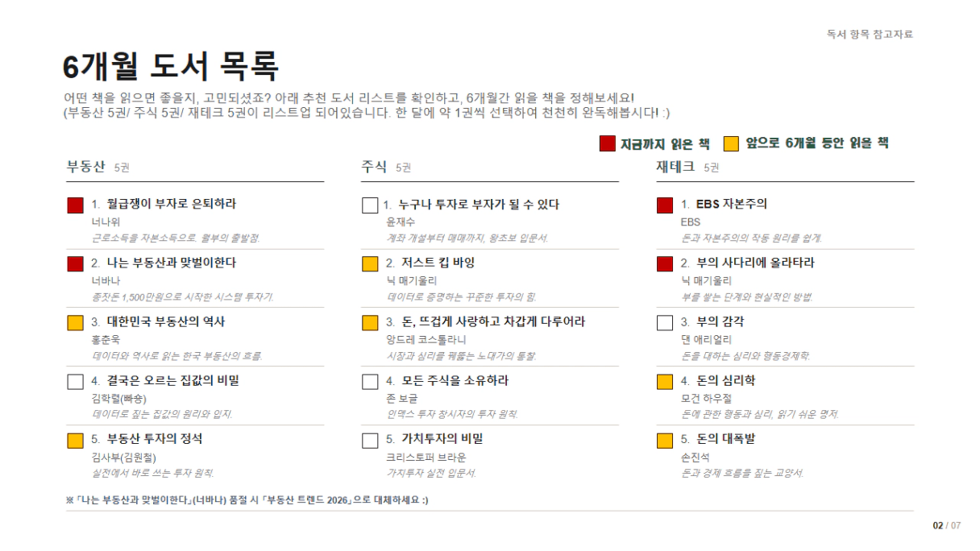
Task: Check the box beside 가치투자의 비밀
Action: [x=370, y=440]
